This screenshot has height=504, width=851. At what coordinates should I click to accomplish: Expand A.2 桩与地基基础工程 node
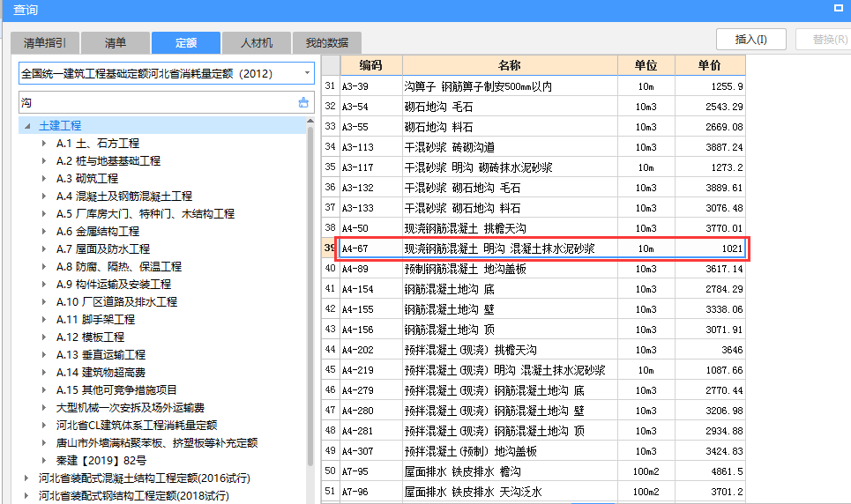pos(44,160)
